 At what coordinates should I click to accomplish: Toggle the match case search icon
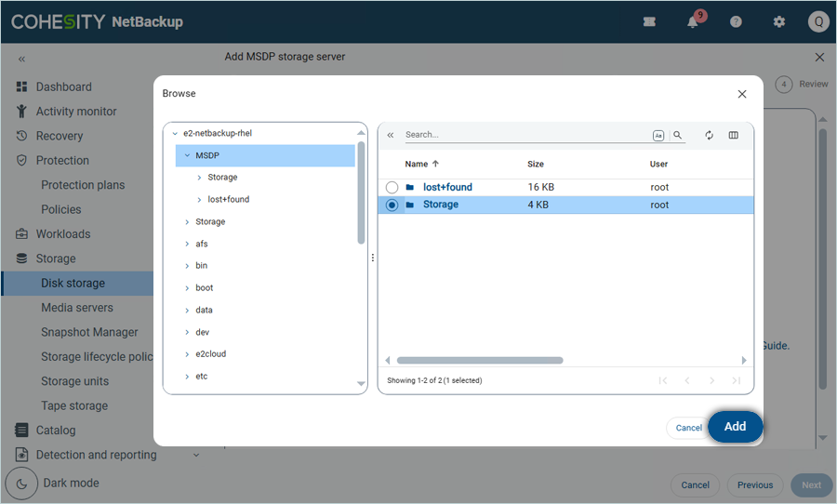658,135
